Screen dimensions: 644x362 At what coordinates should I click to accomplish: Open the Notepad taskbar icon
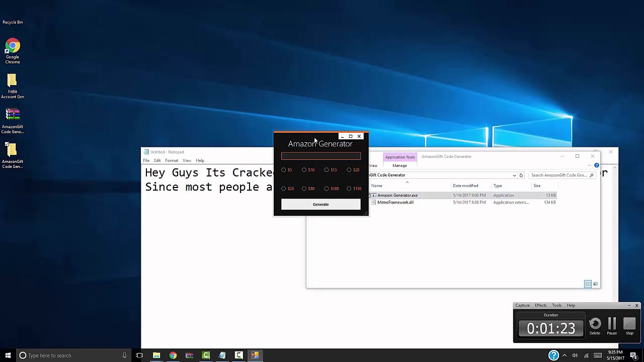coord(222,355)
